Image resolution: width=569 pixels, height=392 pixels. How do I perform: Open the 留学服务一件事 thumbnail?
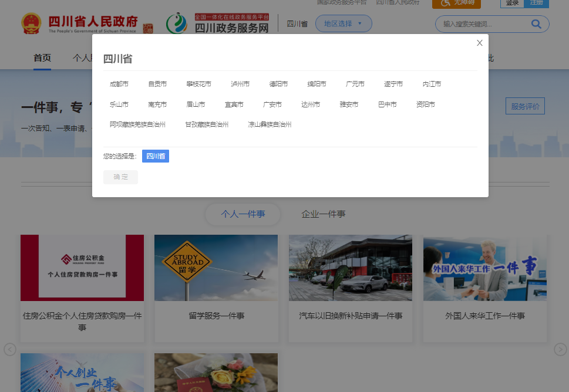point(216,268)
